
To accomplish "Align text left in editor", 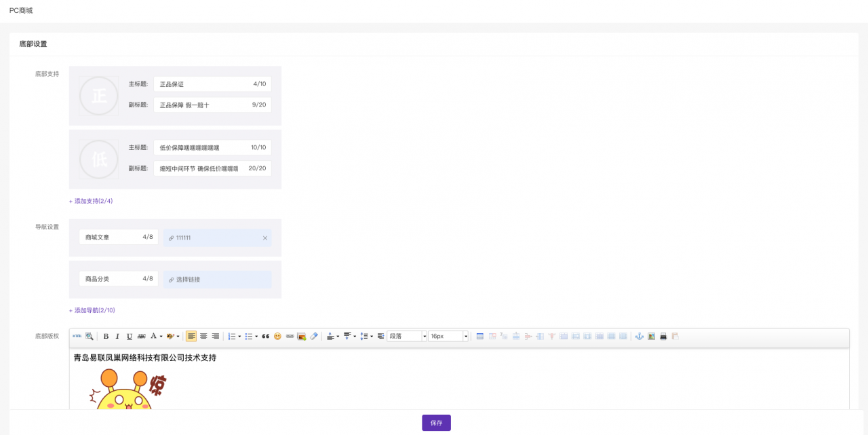I will (x=191, y=336).
